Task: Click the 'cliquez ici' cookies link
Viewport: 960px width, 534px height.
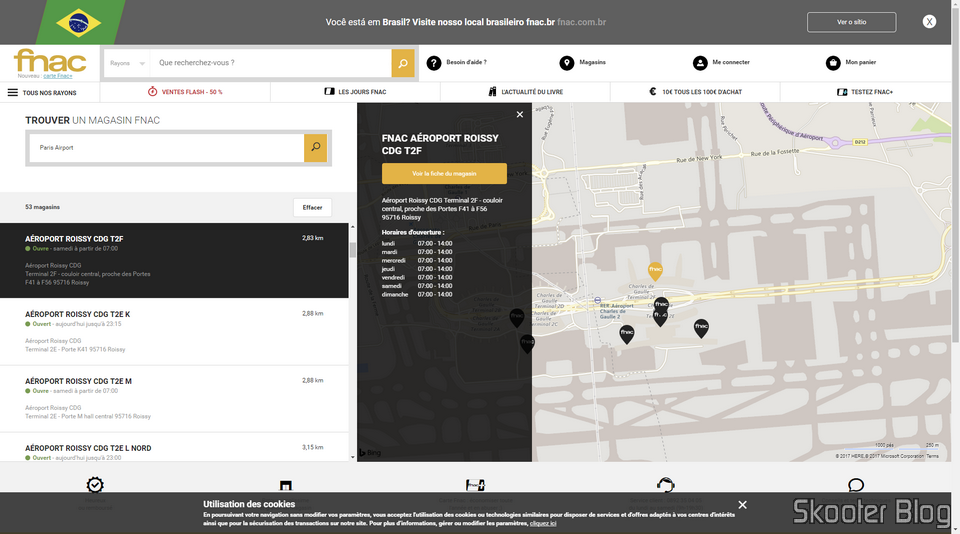Action: [543, 524]
